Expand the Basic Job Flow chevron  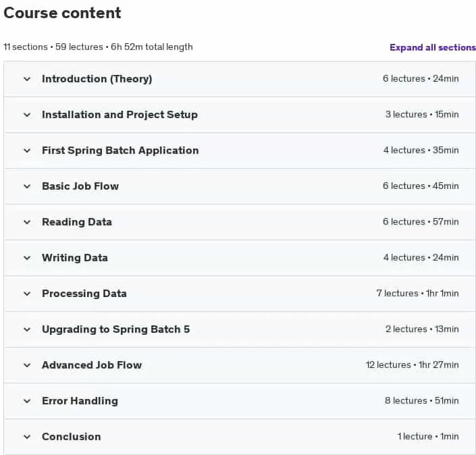pos(27,186)
